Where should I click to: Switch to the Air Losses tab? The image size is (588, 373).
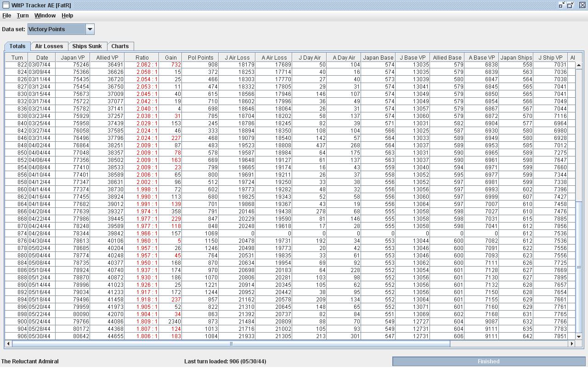[49, 46]
